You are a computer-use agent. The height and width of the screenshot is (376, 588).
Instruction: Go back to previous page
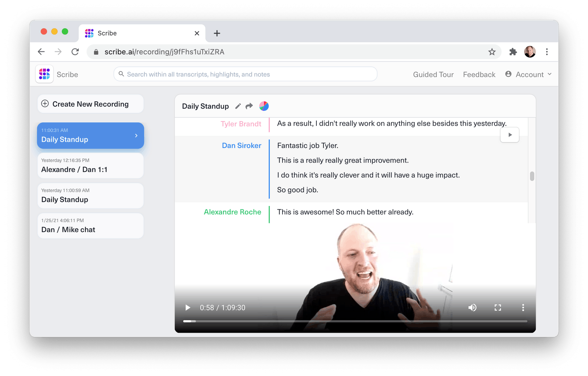point(41,52)
